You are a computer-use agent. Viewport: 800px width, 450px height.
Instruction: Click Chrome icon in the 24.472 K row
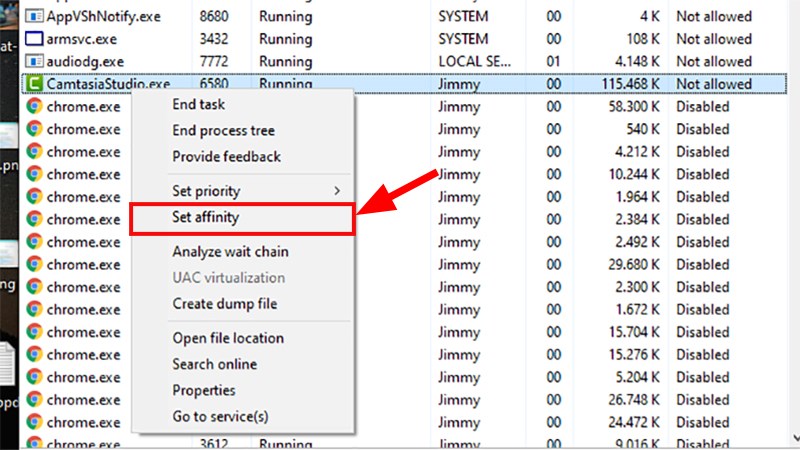34,422
